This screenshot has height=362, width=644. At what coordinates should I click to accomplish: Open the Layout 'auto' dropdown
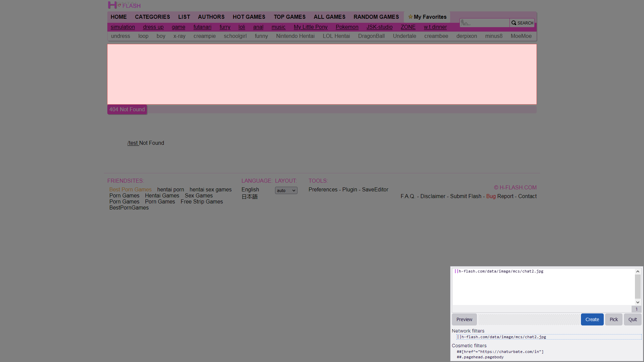click(286, 190)
